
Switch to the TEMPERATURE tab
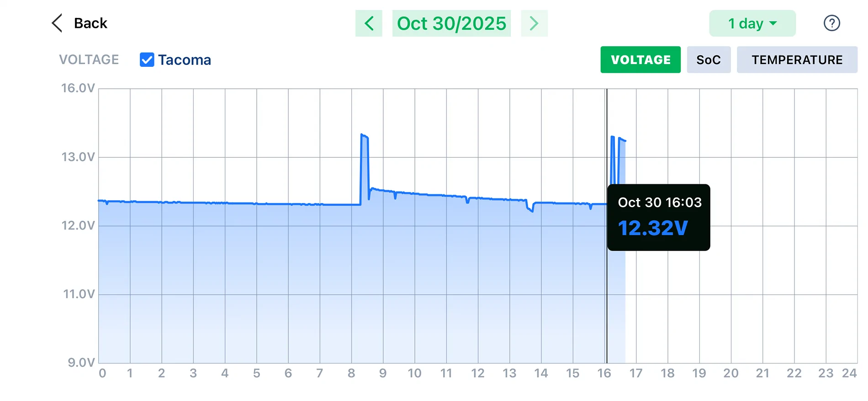click(x=797, y=60)
